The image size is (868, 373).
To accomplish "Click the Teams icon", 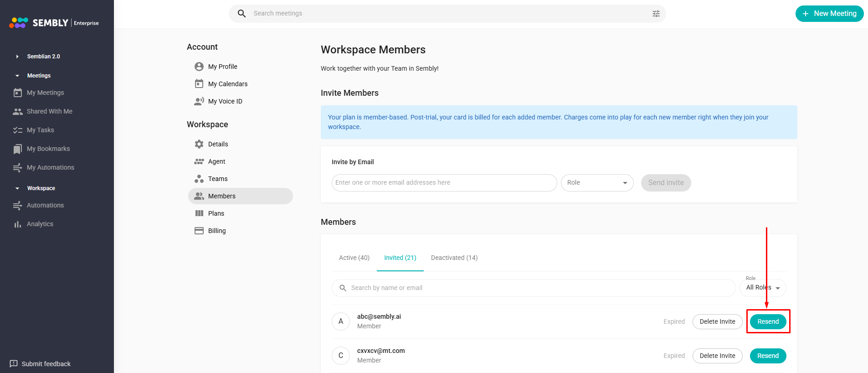I will (199, 179).
